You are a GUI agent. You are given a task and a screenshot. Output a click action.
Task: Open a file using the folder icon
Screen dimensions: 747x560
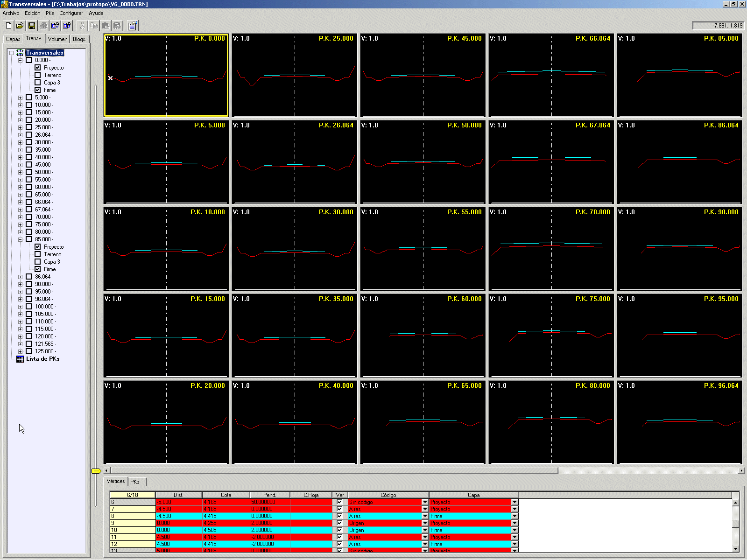[20, 26]
